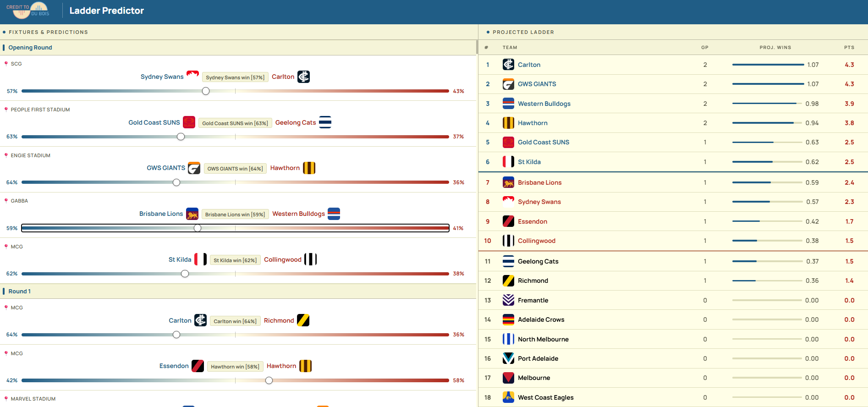Click Brisbane Lions vs Western Bulldogs slider handle
868x407 pixels.
pyautogui.click(x=198, y=228)
